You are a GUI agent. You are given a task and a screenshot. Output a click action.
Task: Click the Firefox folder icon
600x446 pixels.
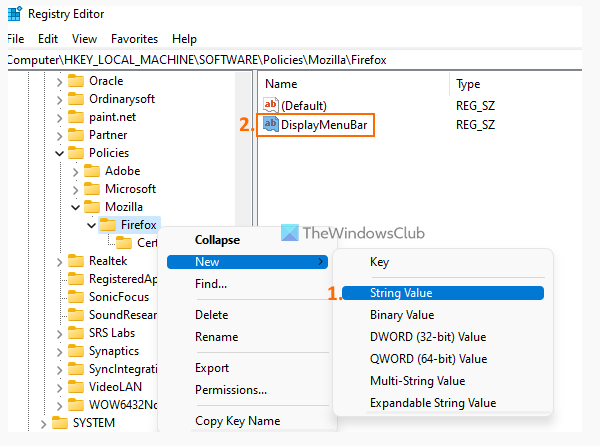coord(107,225)
